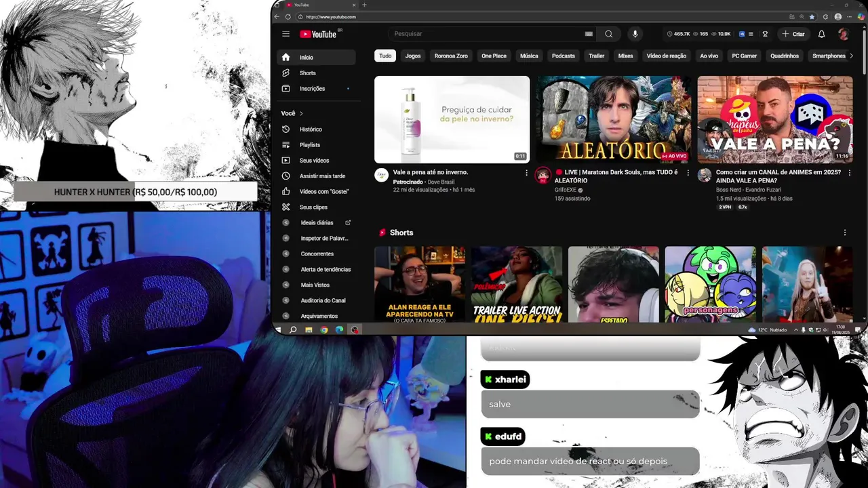Open the Criar create menu

coord(793,34)
